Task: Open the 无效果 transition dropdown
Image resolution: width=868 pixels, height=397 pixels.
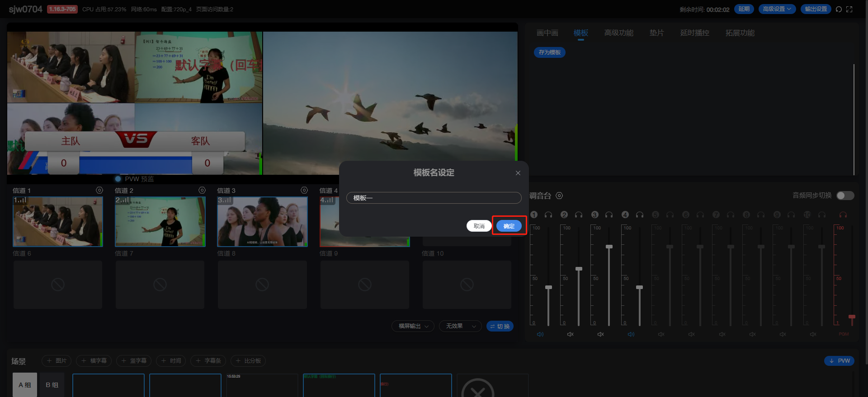Action: (x=460, y=326)
